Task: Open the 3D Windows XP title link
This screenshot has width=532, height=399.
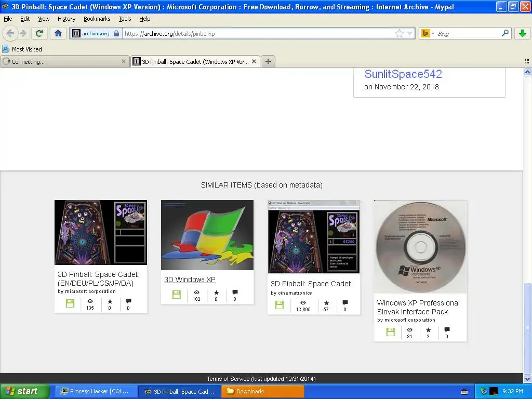Action: coord(190,280)
